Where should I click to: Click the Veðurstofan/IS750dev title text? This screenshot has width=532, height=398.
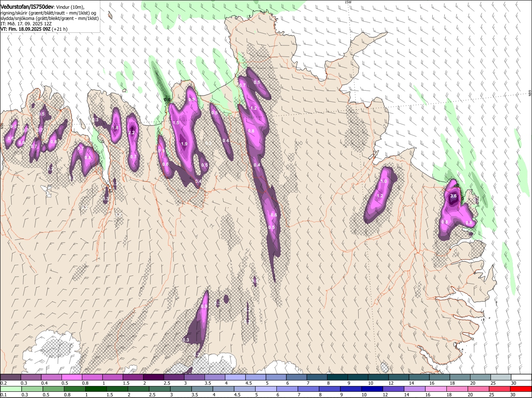(x=27, y=7)
